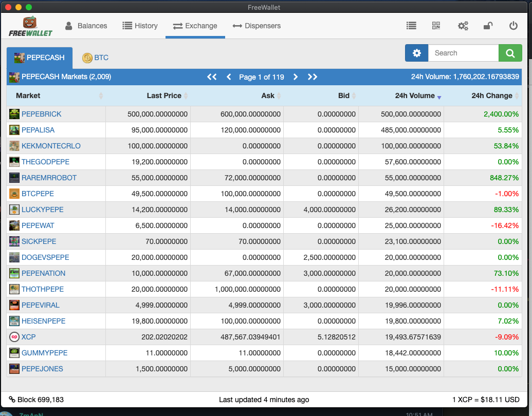Click the market Search input field

pos(464,53)
